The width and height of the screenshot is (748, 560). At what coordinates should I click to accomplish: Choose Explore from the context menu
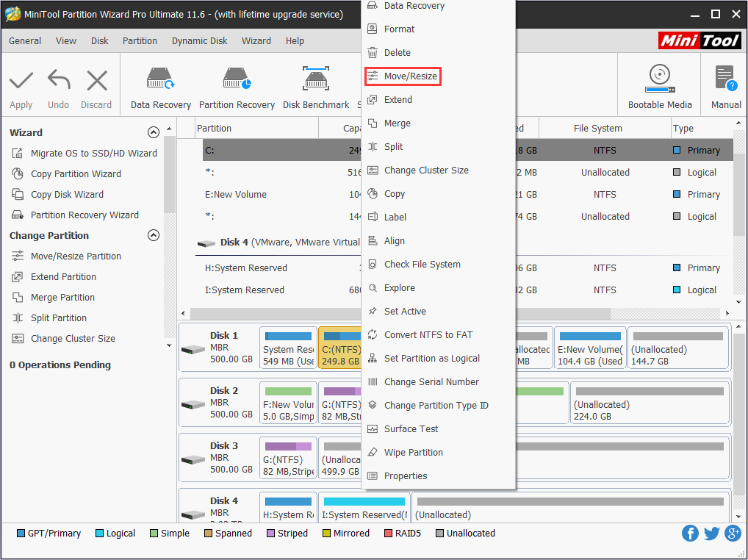439,287
